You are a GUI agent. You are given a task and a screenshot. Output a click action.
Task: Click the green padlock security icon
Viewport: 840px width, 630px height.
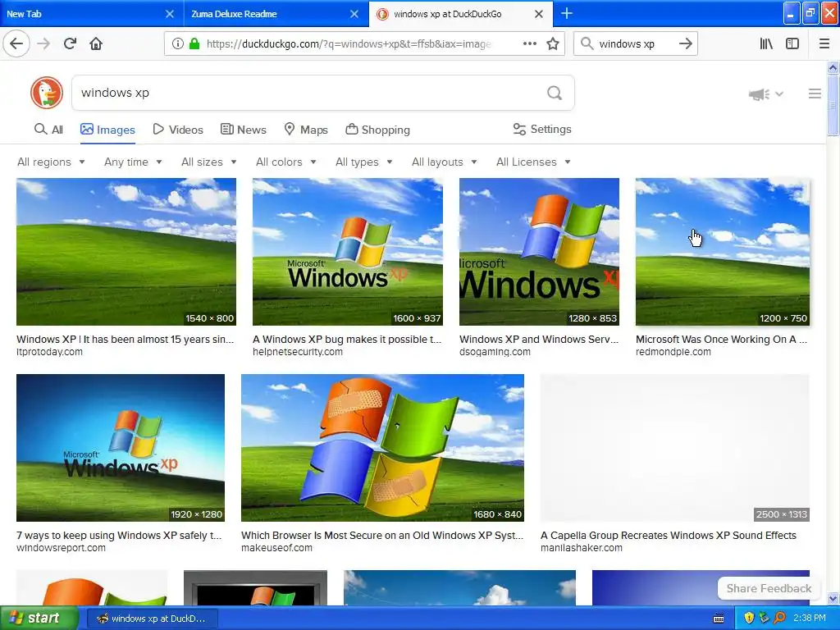(194, 44)
